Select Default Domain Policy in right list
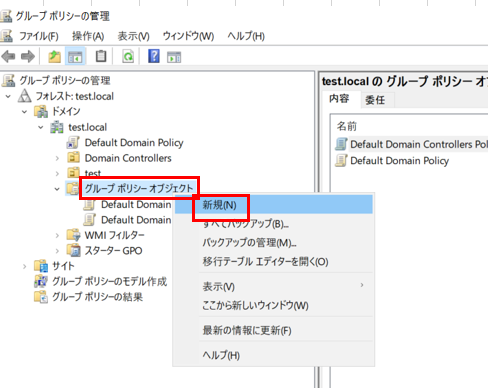 tap(399, 161)
